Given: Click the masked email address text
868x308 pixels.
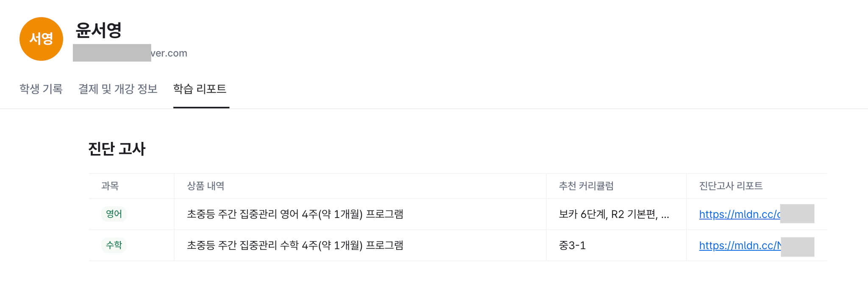Looking at the screenshot, I should pos(130,53).
